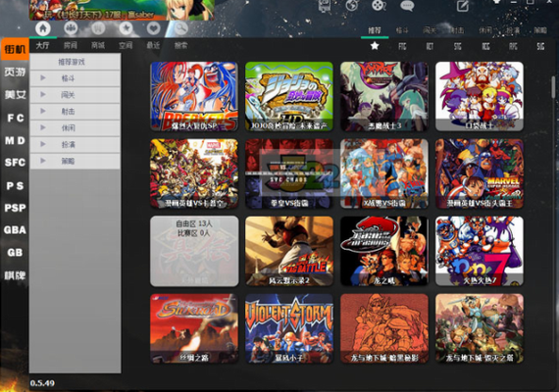
Task: Select the FTG genre icon
Action: 402,46
